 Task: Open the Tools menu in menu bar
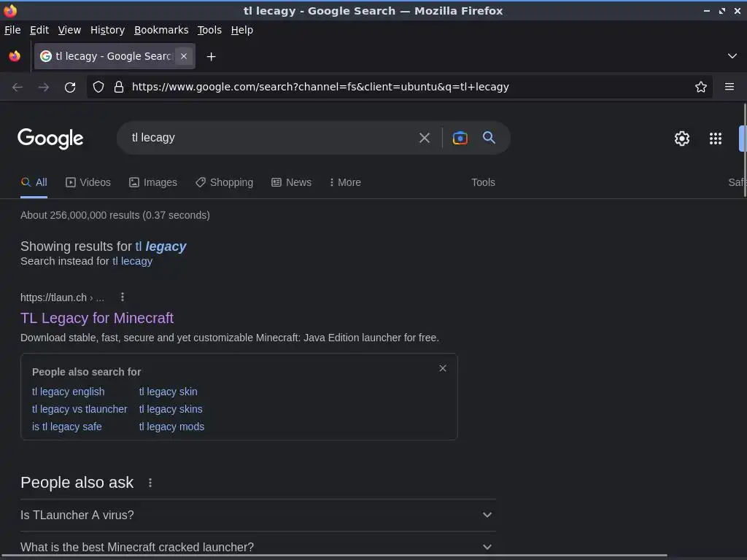point(209,30)
